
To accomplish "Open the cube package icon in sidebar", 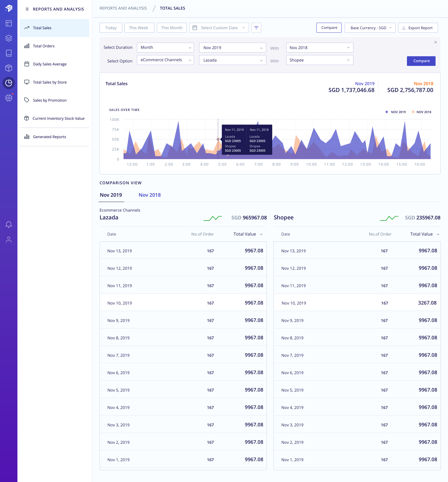I will pos(9,68).
